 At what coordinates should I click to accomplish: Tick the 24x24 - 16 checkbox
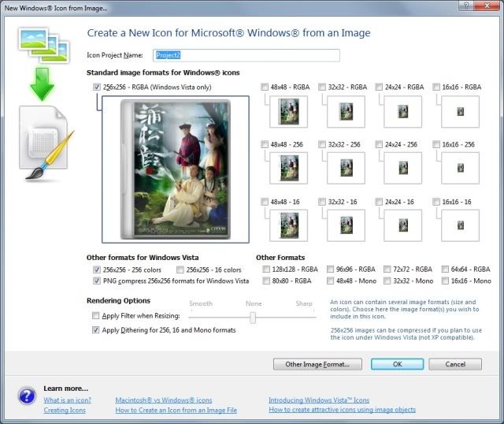pos(379,202)
